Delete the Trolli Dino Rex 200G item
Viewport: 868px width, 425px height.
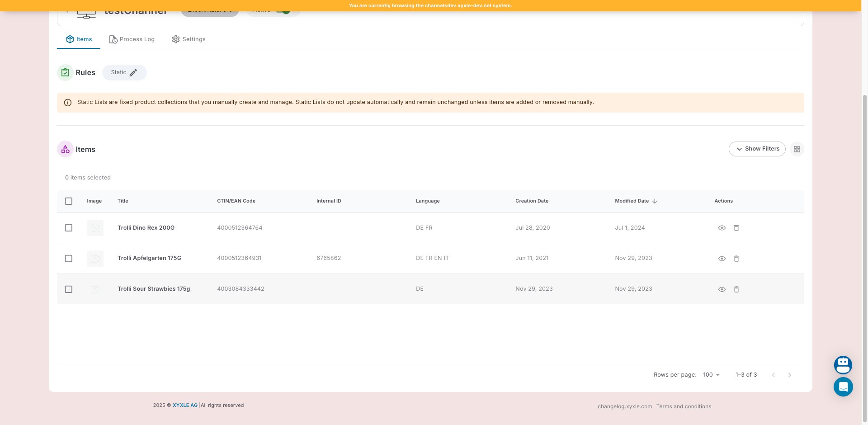point(736,228)
